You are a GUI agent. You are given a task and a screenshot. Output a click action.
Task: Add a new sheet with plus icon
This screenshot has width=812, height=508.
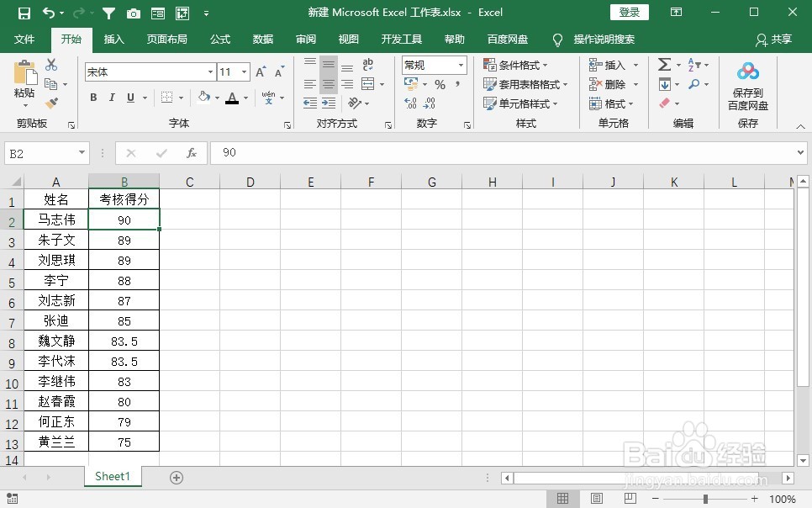pyautogui.click(x=177, y=478)
